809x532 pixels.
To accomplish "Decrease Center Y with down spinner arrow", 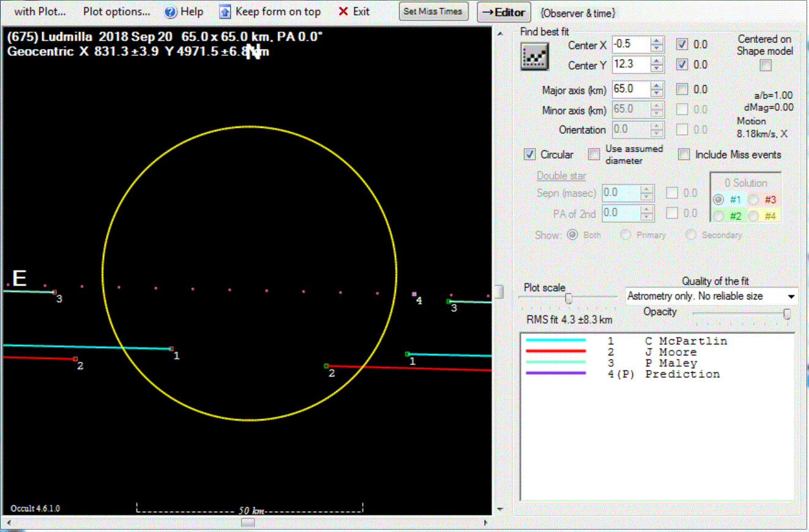I will point(657,68).
